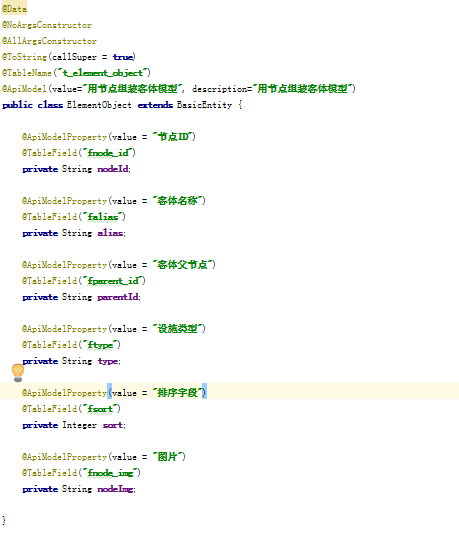Click the 节点ID string value

tap(173, 137)
